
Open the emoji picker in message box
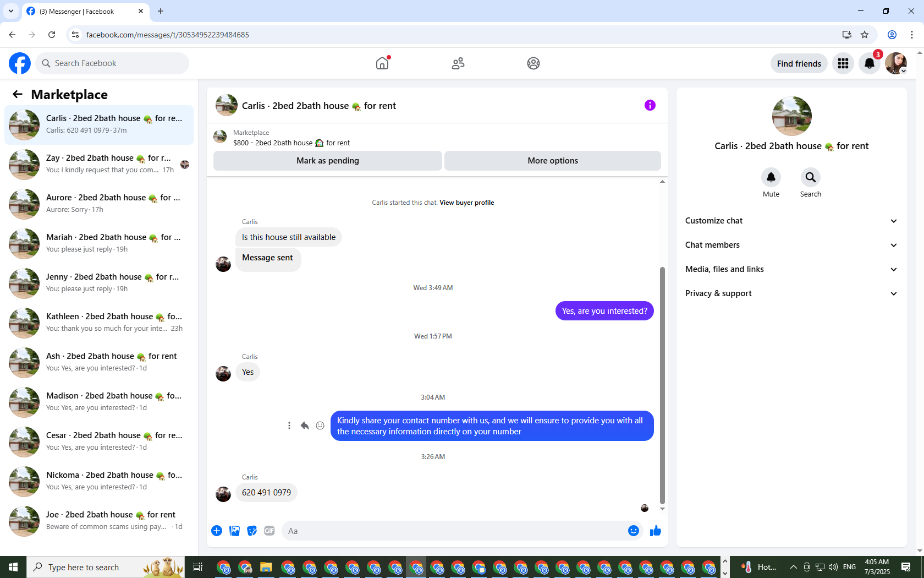(x=634, y=531)
